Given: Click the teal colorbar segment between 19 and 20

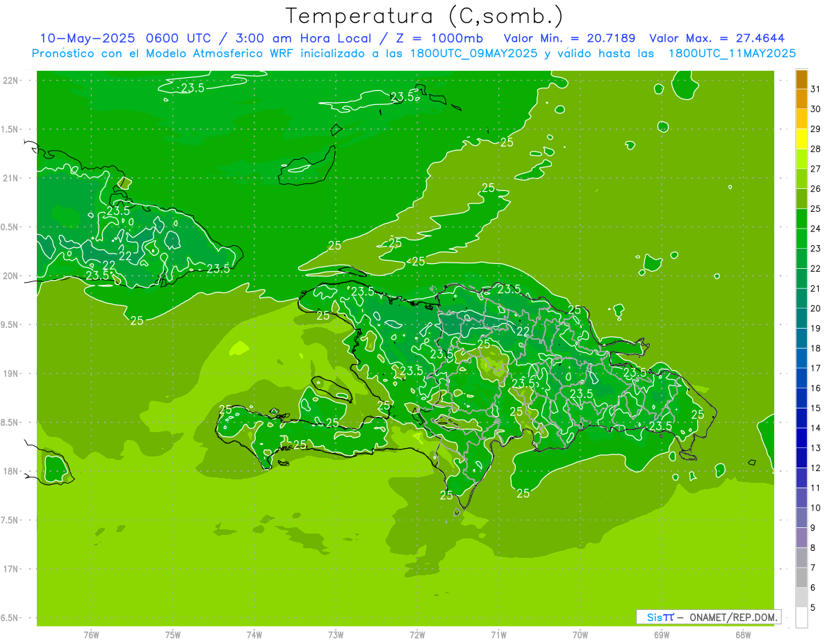Looking at the screenshot, I should point(801,319).
